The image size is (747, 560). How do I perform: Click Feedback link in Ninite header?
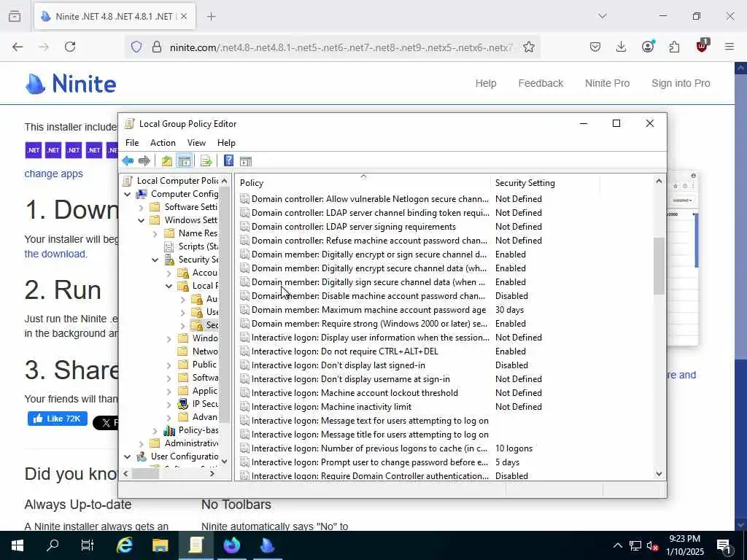coord(541,83)
